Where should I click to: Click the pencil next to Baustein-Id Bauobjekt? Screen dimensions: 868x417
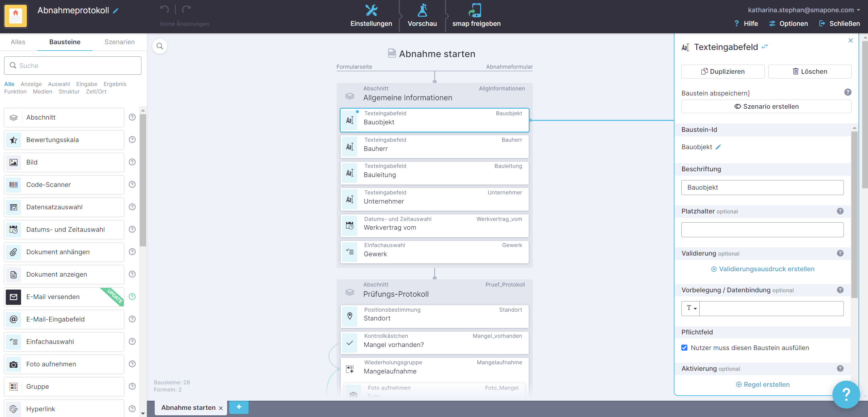pos(718,147)
